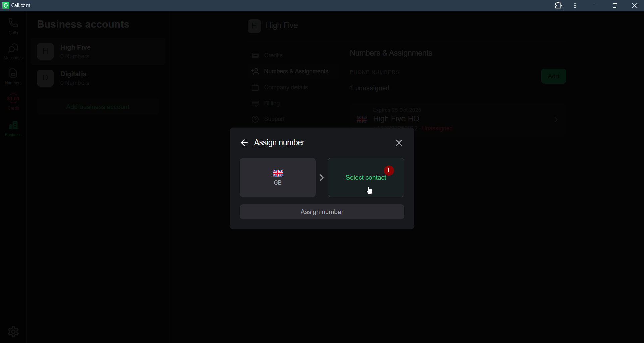Click the D avatar of Digitalia
The image size is (644, 343).
pos(45,78)
